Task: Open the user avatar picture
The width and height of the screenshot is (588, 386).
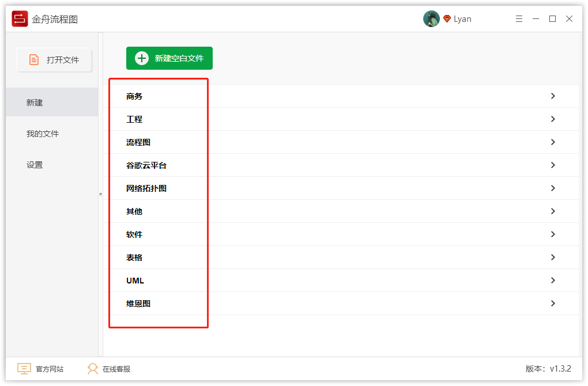Action: click(431, 19)
